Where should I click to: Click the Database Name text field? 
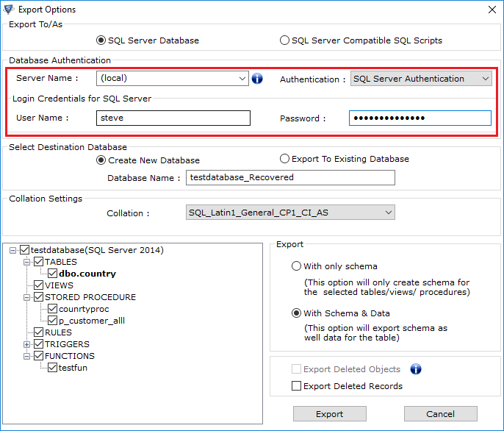[x=290, y=178]
